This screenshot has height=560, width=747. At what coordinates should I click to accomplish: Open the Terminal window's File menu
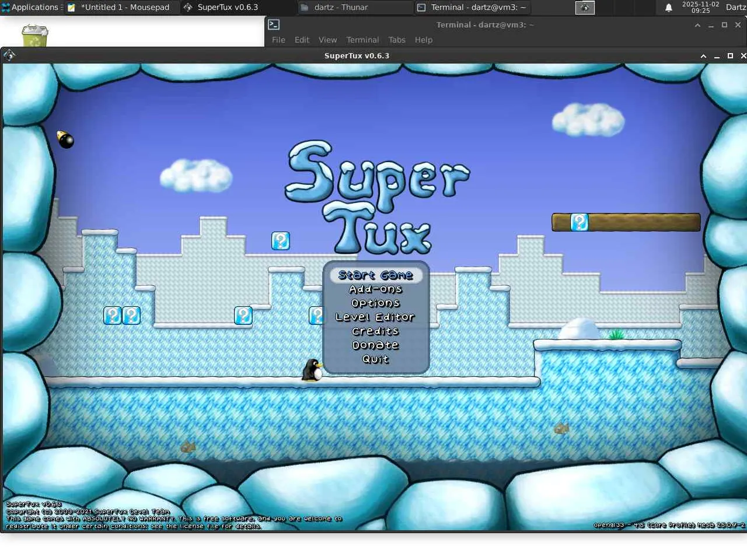(x=278, y=40)
